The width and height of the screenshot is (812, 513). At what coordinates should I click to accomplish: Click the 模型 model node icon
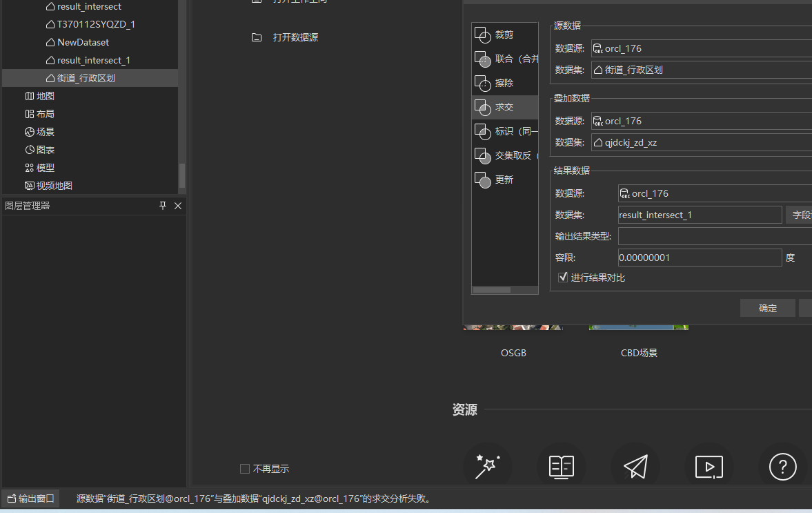(30, 168)
